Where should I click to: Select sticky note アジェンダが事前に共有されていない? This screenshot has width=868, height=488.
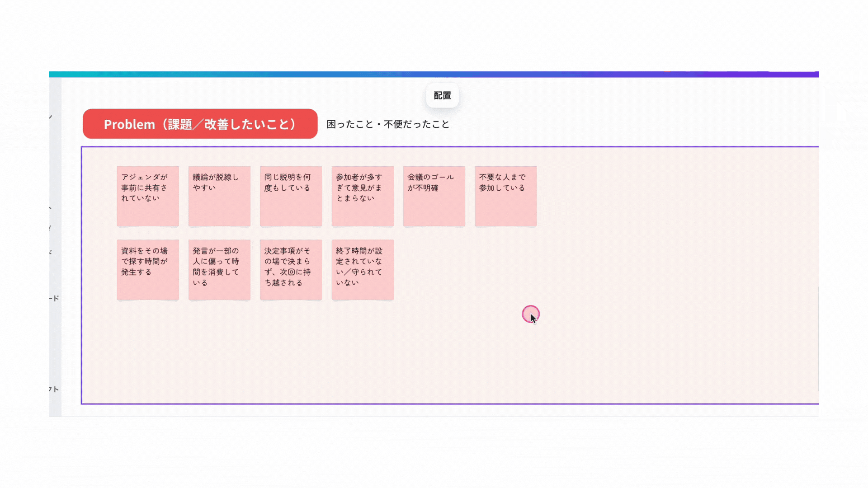pyautogui.click(x=147, y=196)
